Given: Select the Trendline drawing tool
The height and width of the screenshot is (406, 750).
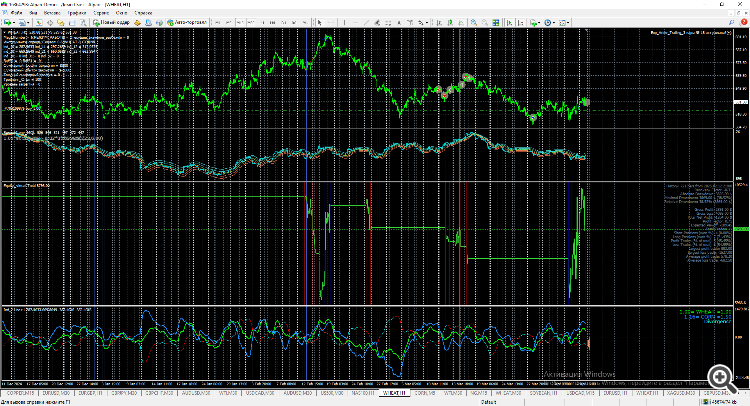Looking at the screenshot, I should pyautogui.click(x=366, y=22).
